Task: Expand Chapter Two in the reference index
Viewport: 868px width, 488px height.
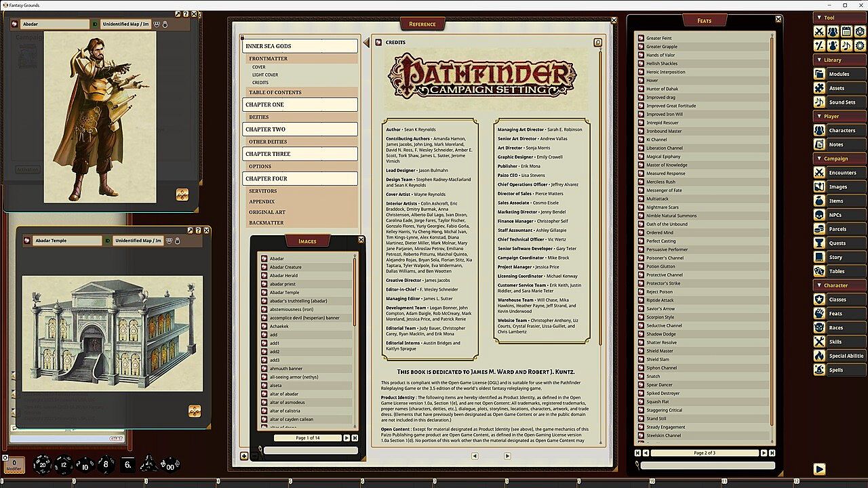Action: [300, 129]
